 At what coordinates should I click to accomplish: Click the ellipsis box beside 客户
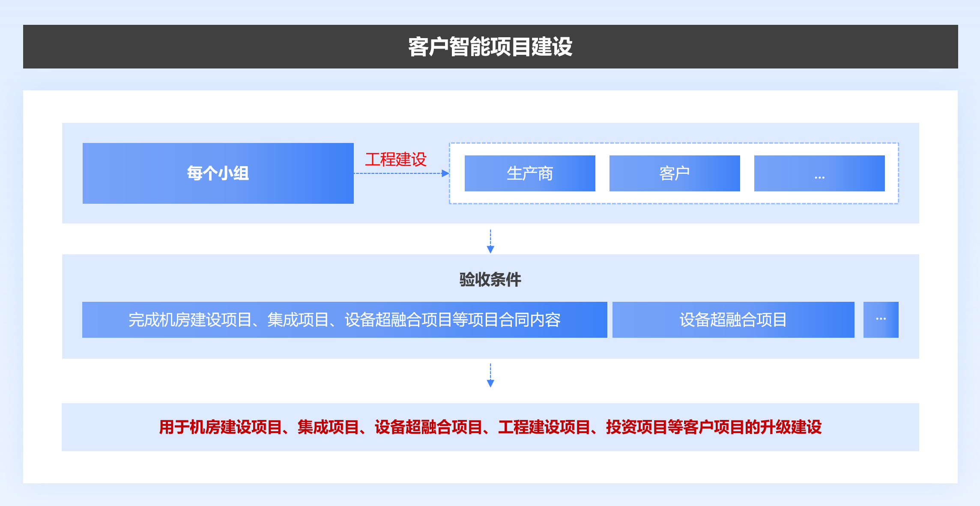point(819,173)
